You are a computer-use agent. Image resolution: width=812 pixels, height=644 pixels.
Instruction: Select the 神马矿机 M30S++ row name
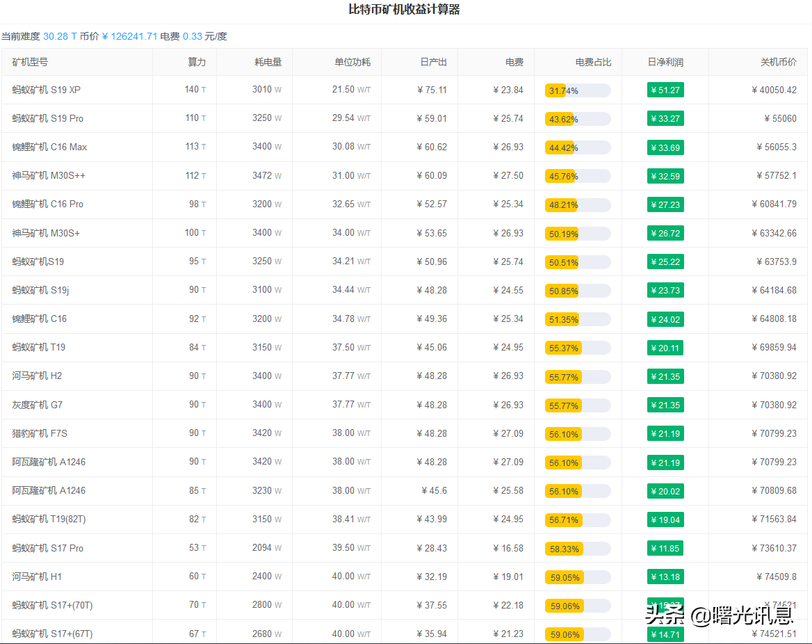click(49, 176)
